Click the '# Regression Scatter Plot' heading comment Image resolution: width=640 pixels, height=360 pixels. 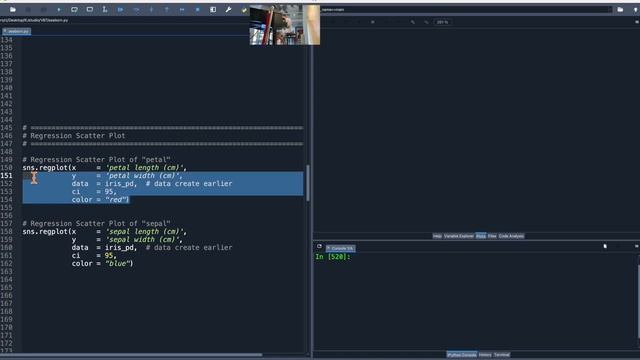(x=74, y=136)
